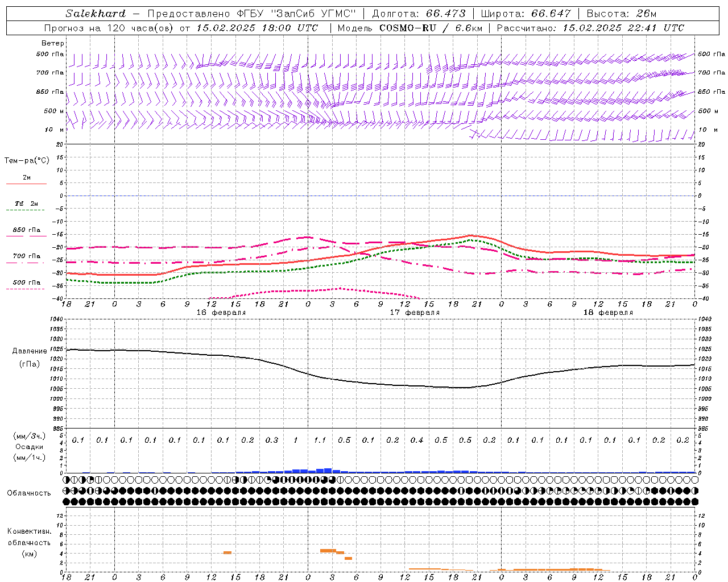Click the '(мм/1ч.)' hourly precipitation unit label
The height and width of the screenshot is (582, 728).
pyautogui.click(x=30, y=458)
